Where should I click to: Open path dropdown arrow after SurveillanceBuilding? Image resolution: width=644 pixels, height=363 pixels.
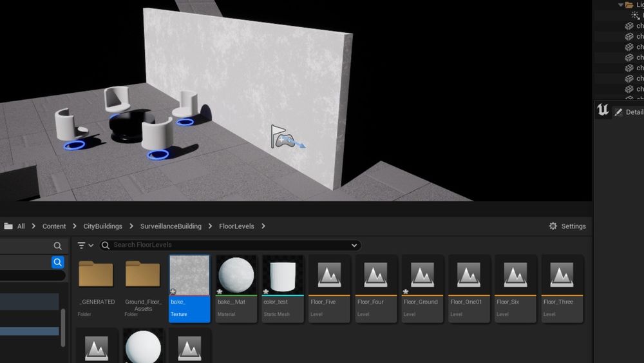(210, 226)
